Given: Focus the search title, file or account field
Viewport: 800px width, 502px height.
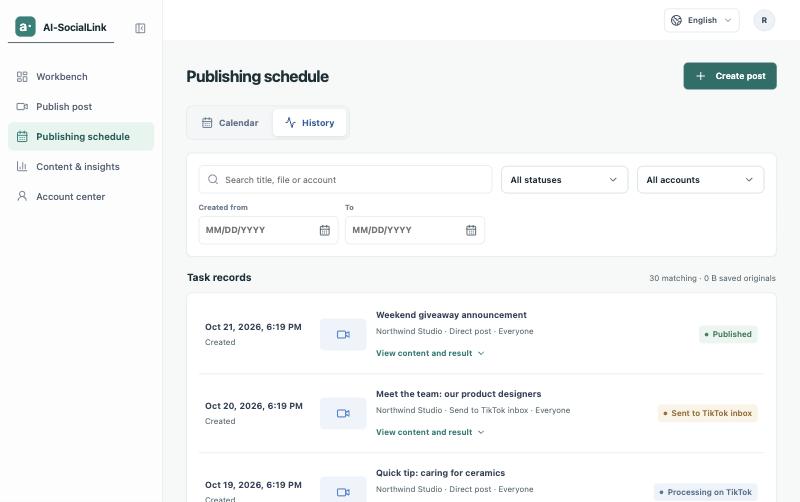Looking at the screenshot, I should tap(345, 180).
